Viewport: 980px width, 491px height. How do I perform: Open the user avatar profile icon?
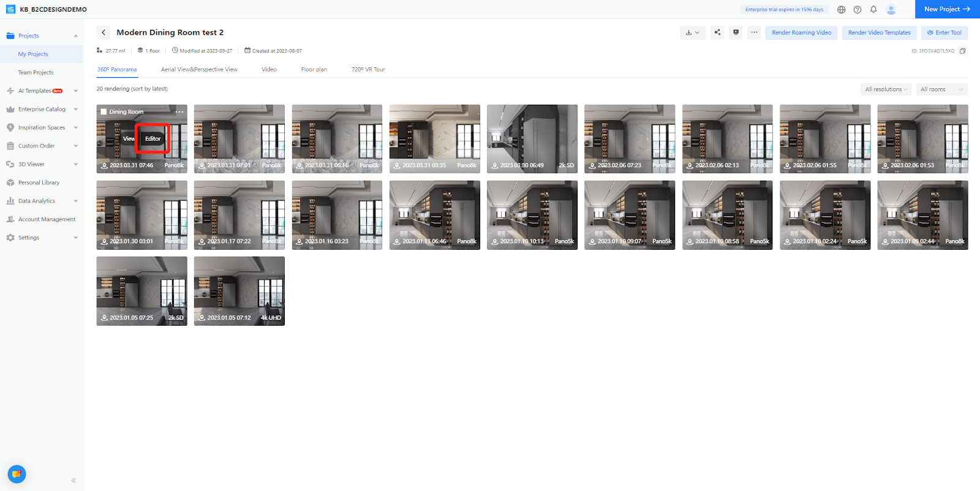(891, 9)
